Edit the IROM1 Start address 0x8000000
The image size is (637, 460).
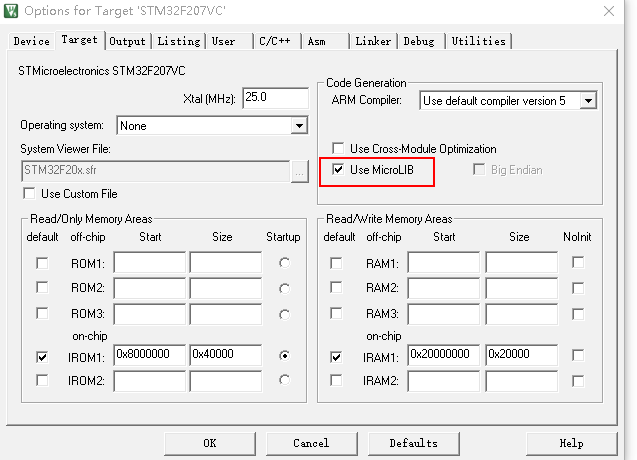(x=150, y=355)
